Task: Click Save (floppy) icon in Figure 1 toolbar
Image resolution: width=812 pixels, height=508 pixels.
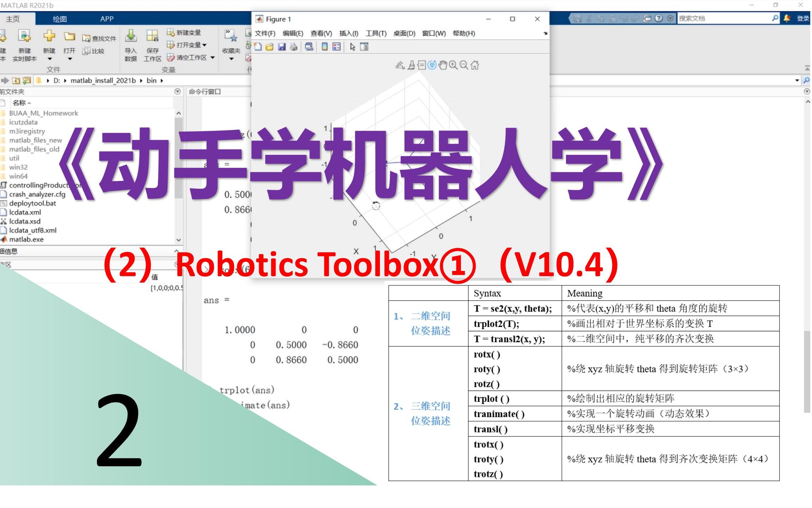Action: [282, 47]
